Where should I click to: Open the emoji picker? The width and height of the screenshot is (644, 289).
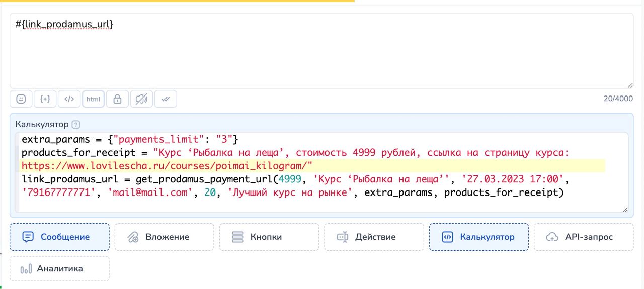coord(21,99)
